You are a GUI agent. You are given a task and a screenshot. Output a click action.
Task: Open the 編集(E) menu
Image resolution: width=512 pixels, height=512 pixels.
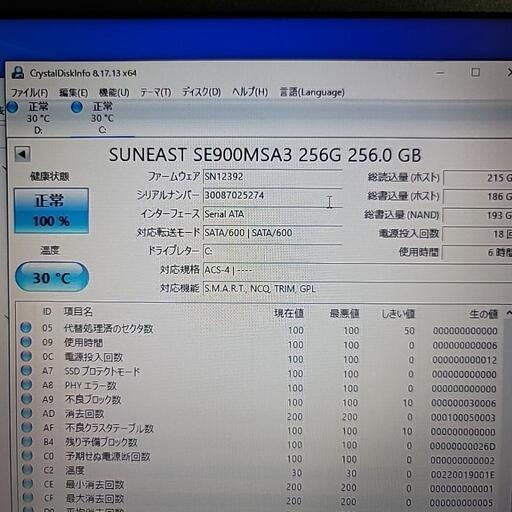click(74, 92)
